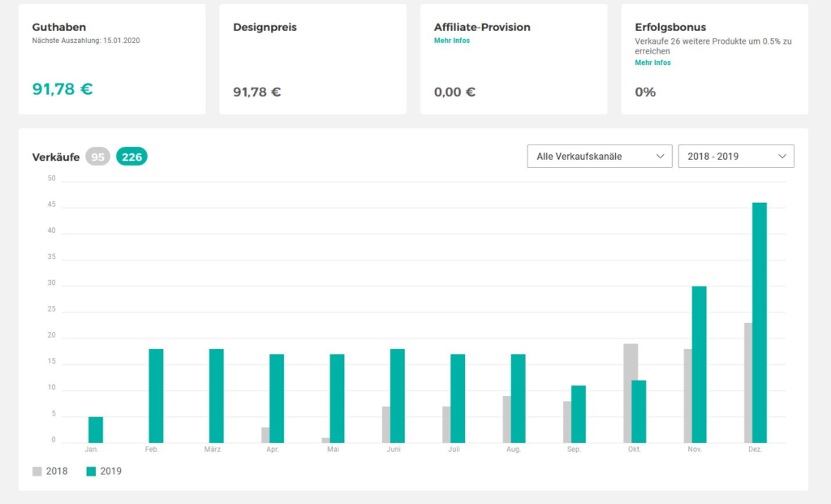Click the chevron arrow in year range dropdown
The height and width of the screenshot is (504, 831).
point(782,157)
